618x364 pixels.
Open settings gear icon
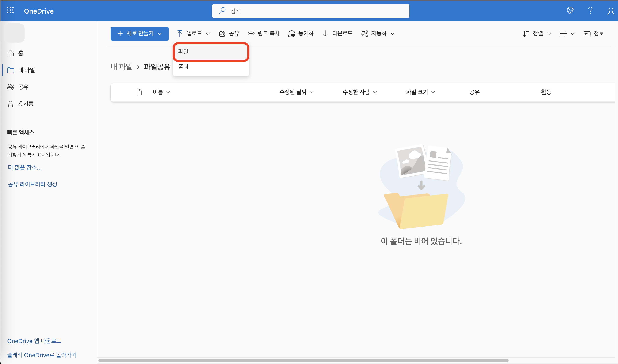coord(570,10)
